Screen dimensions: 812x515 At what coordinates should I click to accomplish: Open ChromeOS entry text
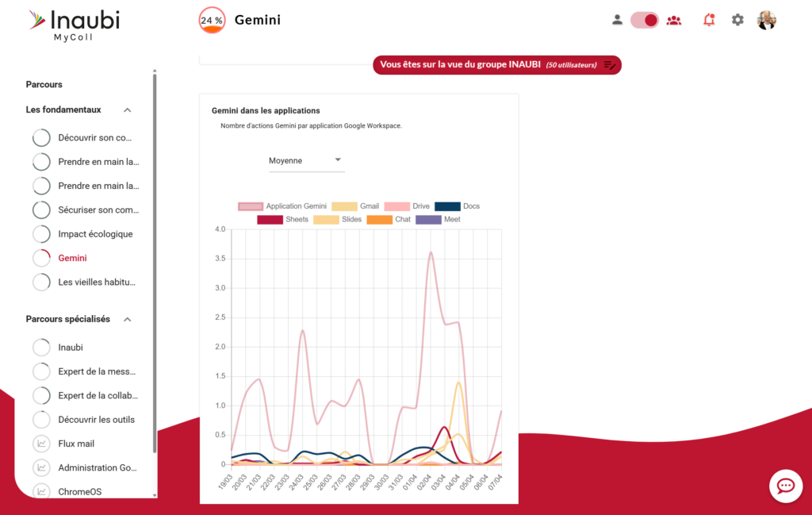80,492
